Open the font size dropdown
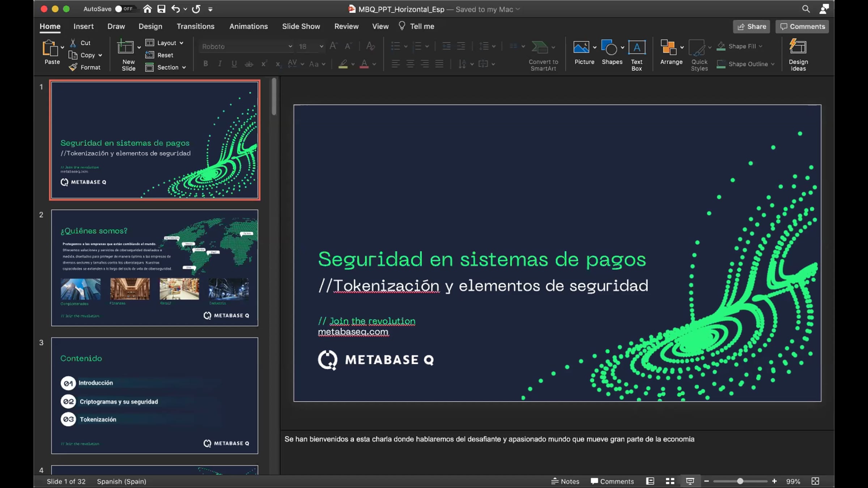The height and width of the screenshot is (488, 868). click(x=321, y=46)
